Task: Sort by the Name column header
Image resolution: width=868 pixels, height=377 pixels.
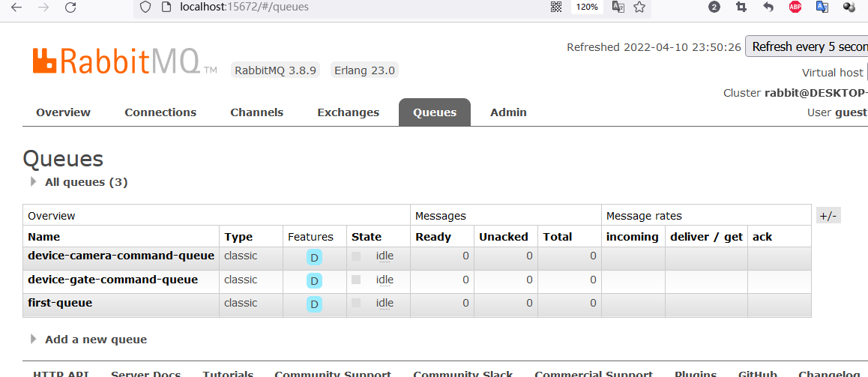Action: coord(43,237)
